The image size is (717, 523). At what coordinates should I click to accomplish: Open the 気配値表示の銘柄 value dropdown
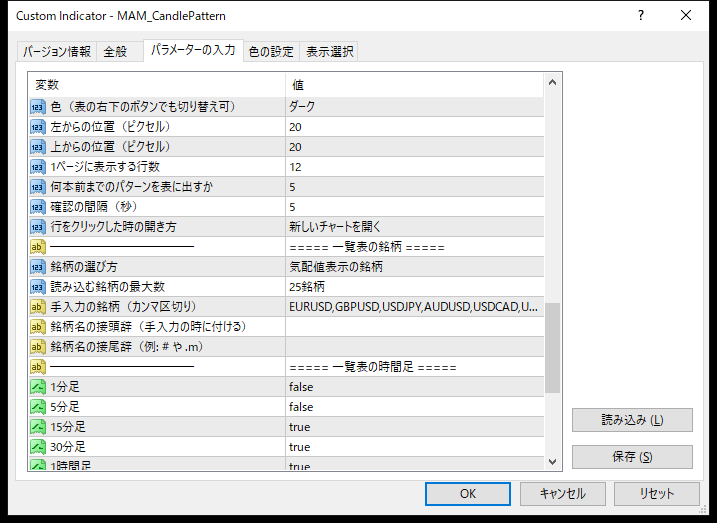coord(415,267)
